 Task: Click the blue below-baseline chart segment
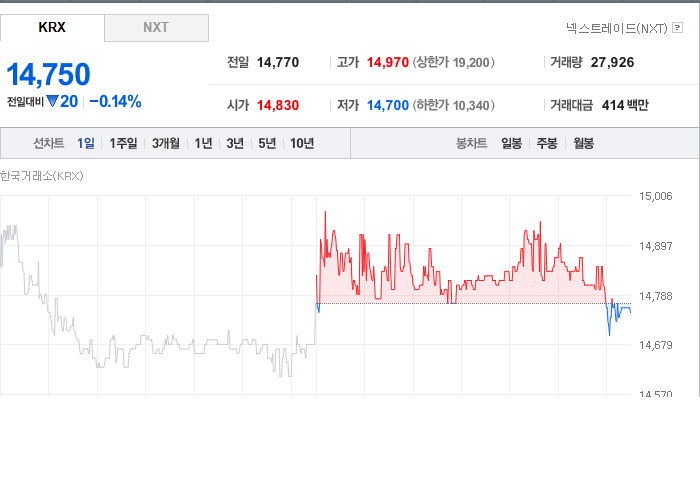point(618,312)
